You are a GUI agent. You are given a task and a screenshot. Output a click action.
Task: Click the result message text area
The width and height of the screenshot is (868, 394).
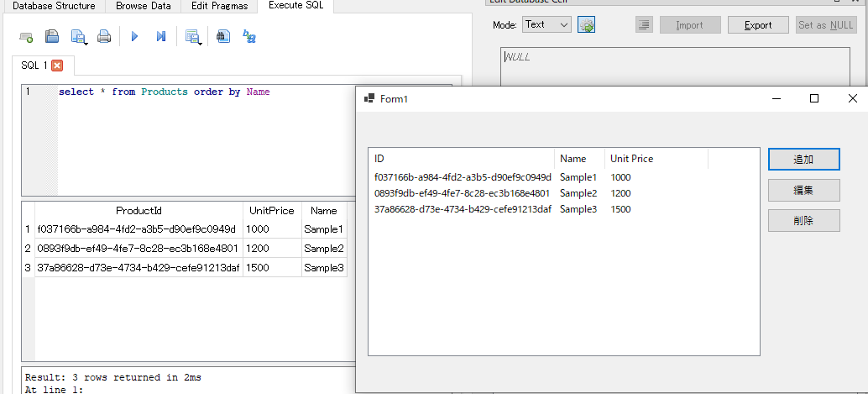pyautogui.click(x=188, y=382)
